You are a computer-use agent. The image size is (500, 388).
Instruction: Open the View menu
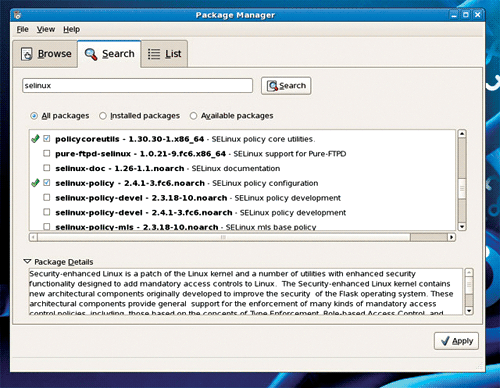click(46, 29)
